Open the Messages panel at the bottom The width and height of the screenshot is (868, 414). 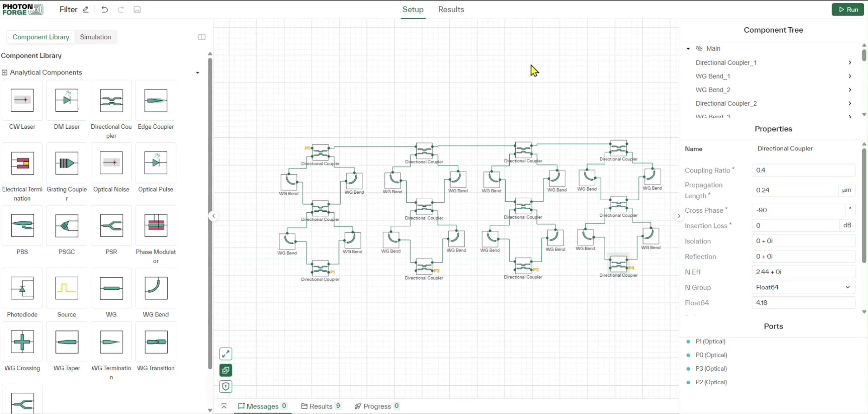click(263, 406)
